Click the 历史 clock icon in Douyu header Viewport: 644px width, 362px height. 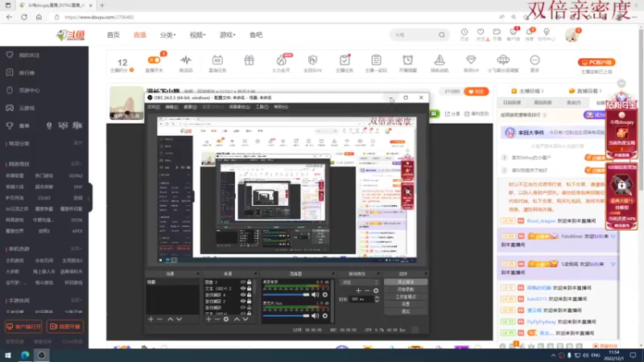coord(464,32)
